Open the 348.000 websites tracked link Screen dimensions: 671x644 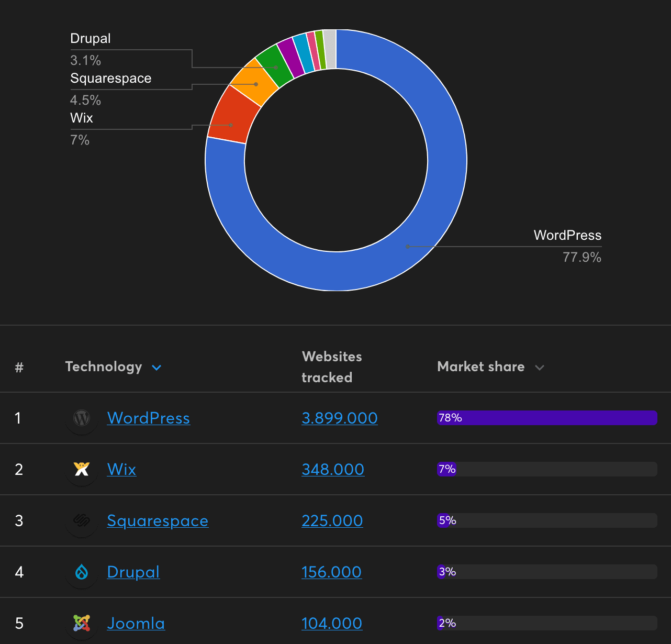[333, 469]
